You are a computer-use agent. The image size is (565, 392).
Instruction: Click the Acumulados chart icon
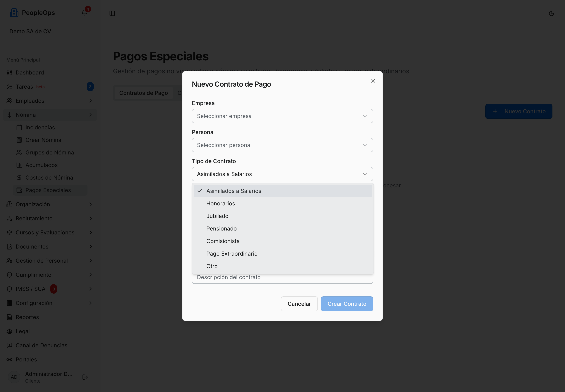click(19, 165)
